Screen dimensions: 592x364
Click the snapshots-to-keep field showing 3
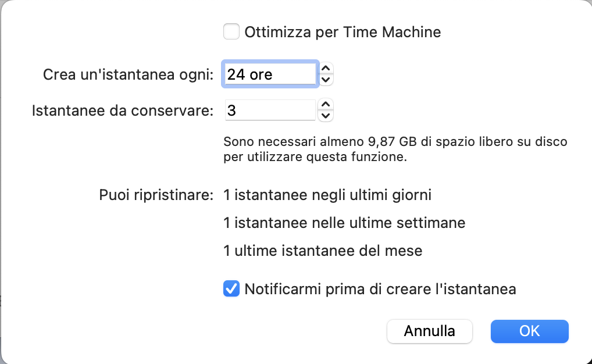(270, 110)
